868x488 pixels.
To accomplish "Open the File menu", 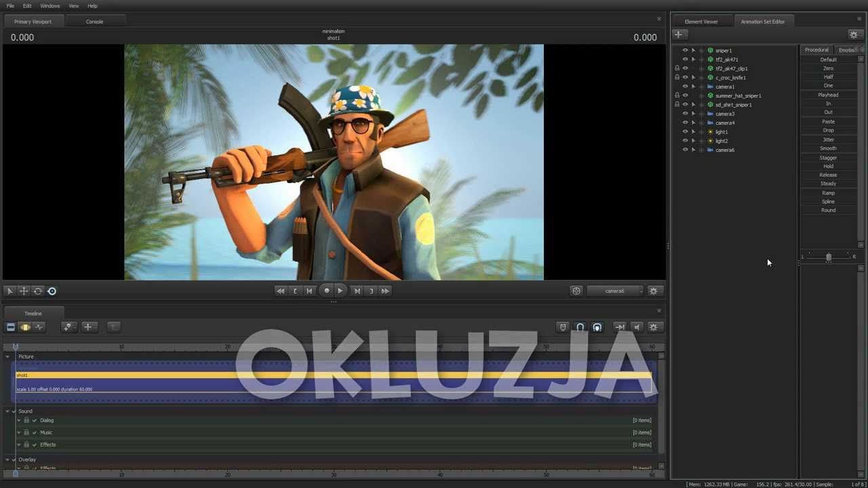I will pyautogui.click(x=10, y=5).
